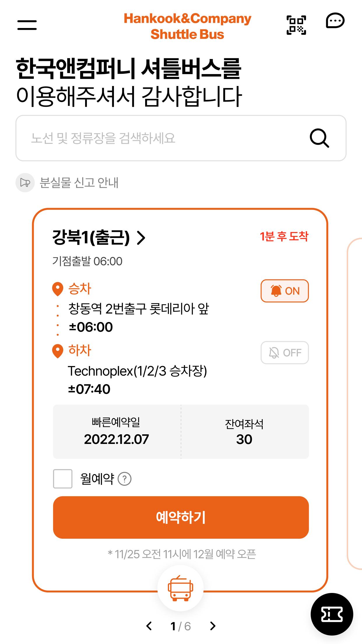The height and width of the screenshot is (644, 362).
Task: Open the QR code scanner
Action: click(x=296, y=25)
